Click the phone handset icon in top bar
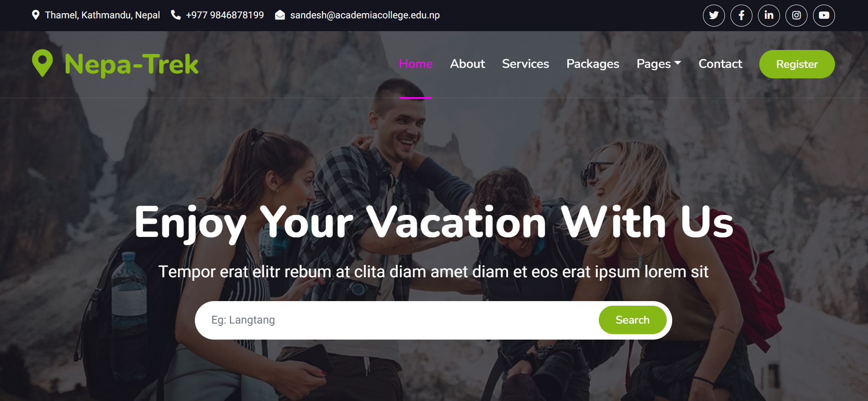This screenshot has width=868, height=401. pyautogui.click(x=176, y=15)
